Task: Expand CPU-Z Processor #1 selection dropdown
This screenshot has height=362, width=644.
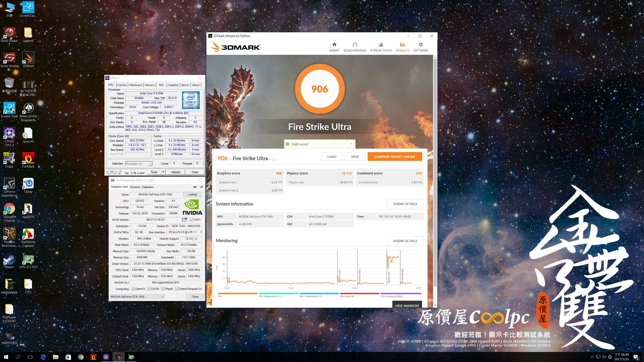Action: tap(150, 164)
